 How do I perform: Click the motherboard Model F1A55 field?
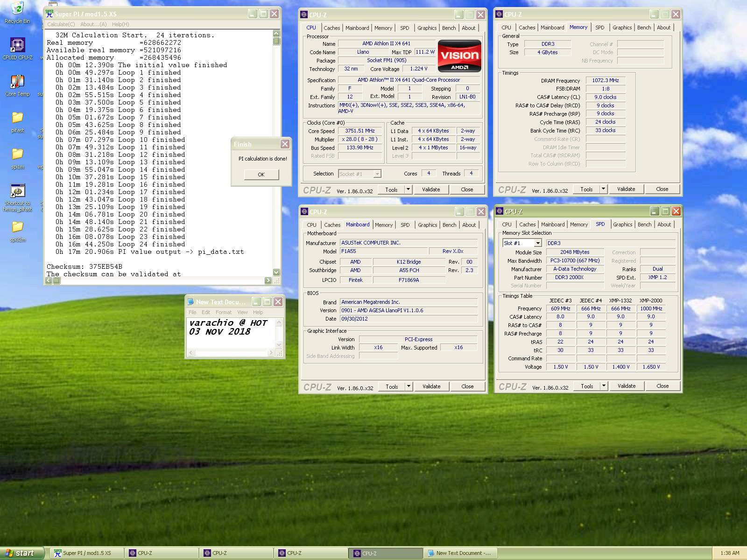(383, 251)
